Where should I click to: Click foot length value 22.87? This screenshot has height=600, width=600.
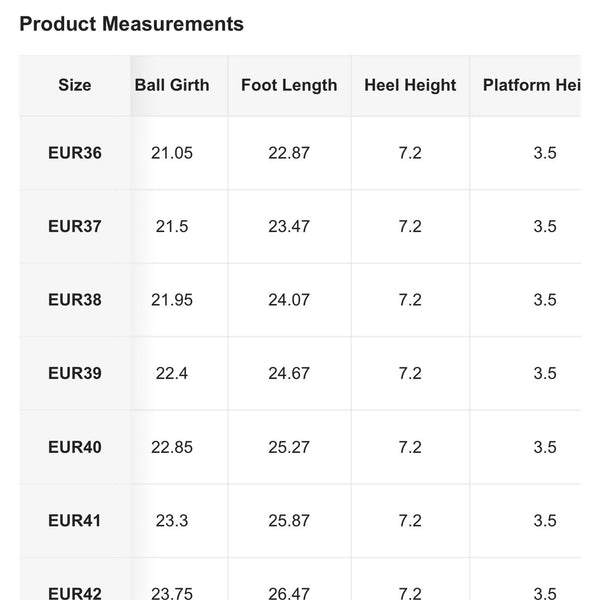(289, 153)
